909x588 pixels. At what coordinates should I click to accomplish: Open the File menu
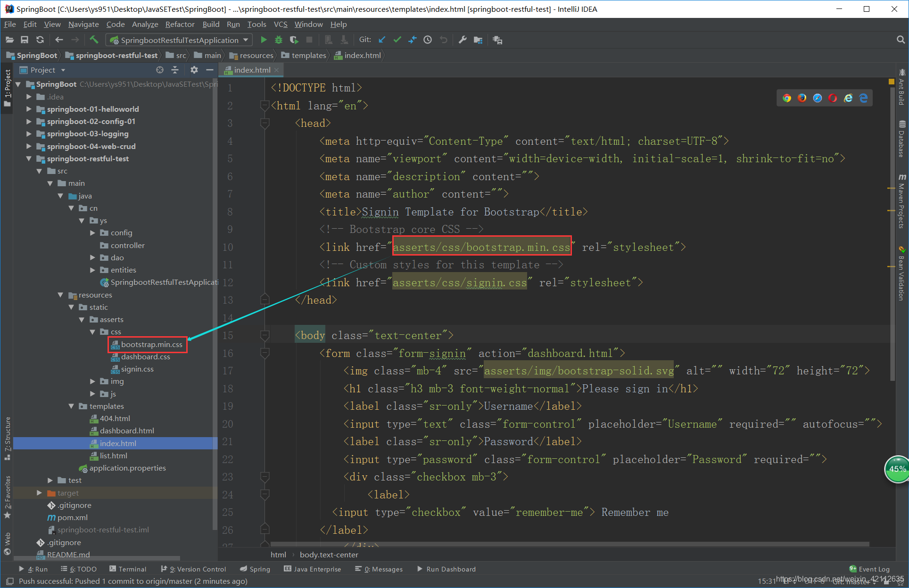[x=10, y=24]
